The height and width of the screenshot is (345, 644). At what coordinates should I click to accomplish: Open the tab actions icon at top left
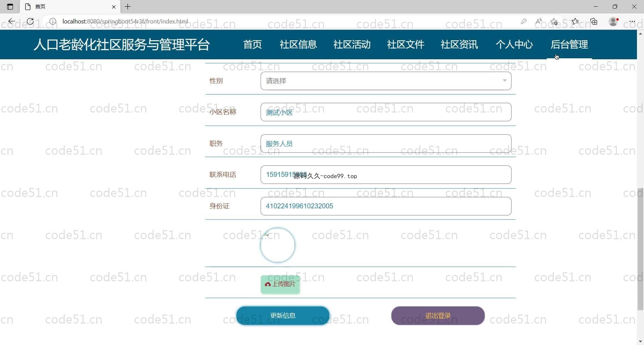[10, 7]
